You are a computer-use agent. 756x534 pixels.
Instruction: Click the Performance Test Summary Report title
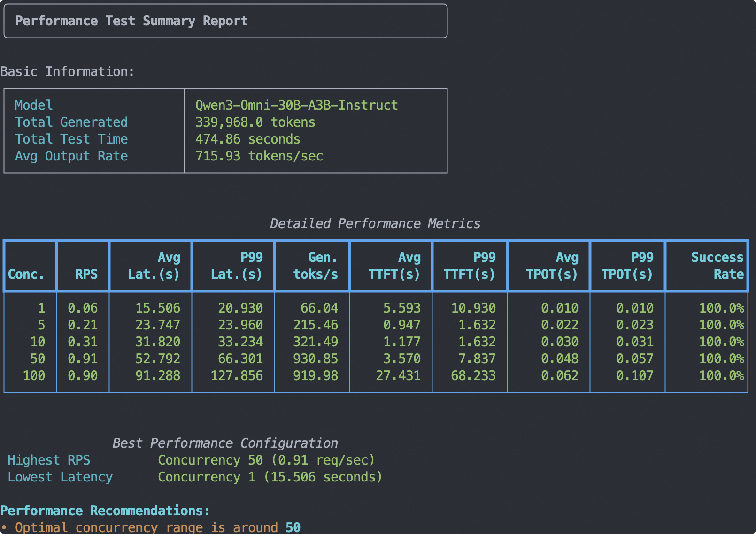point(131,21)
